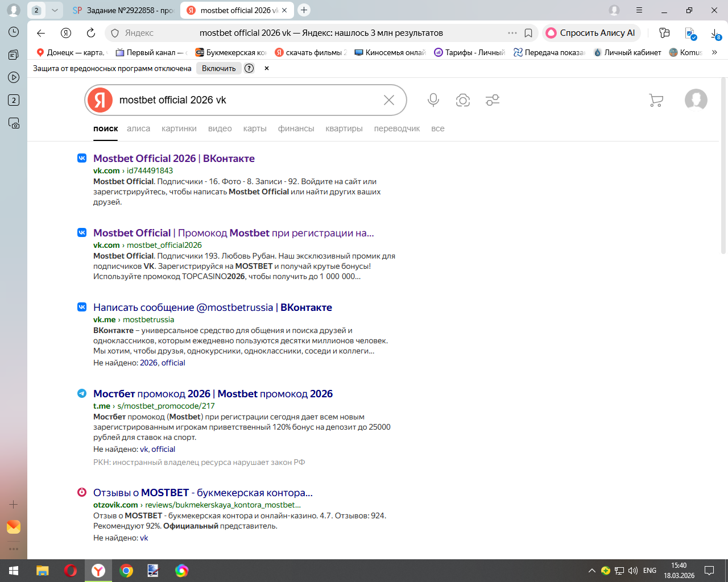Open the Mostbet Official 2026 | ВКонтакте result

[174, 159]
